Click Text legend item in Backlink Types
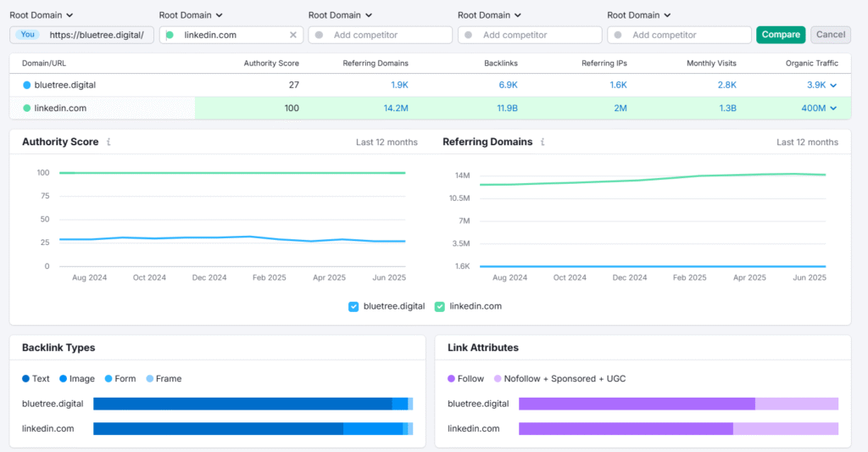The image size is (868, 452). click(x=36, y=378)
